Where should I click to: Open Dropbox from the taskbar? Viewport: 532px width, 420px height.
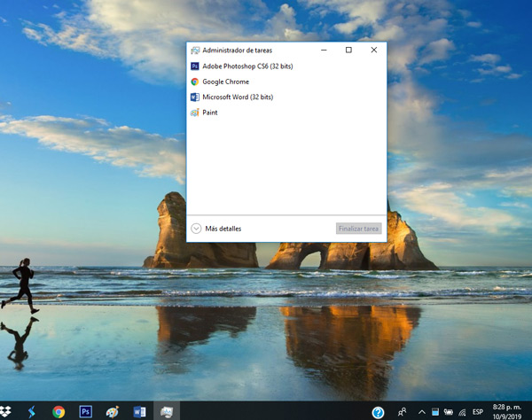click(x=5, y=411)
